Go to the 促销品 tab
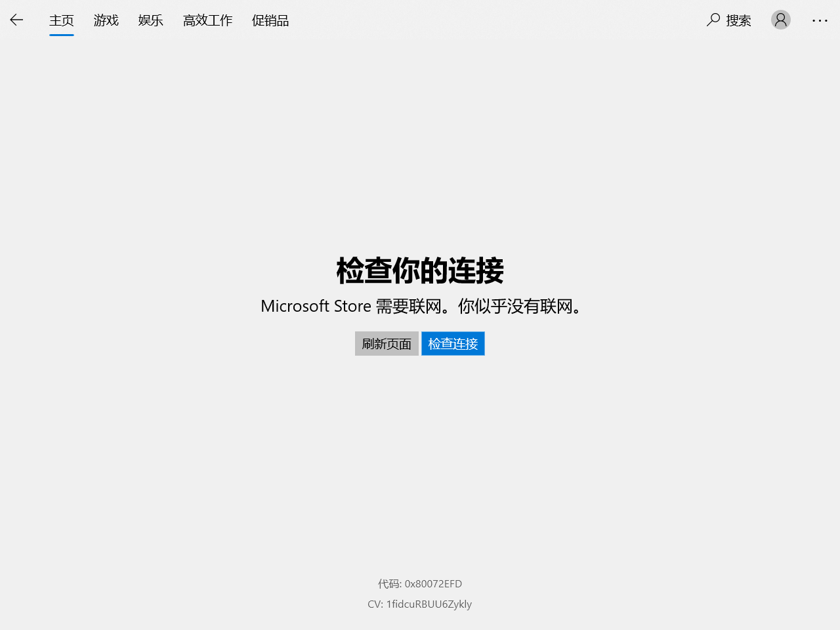This screenshot has width=840, height=630. (x=270, y=20)
